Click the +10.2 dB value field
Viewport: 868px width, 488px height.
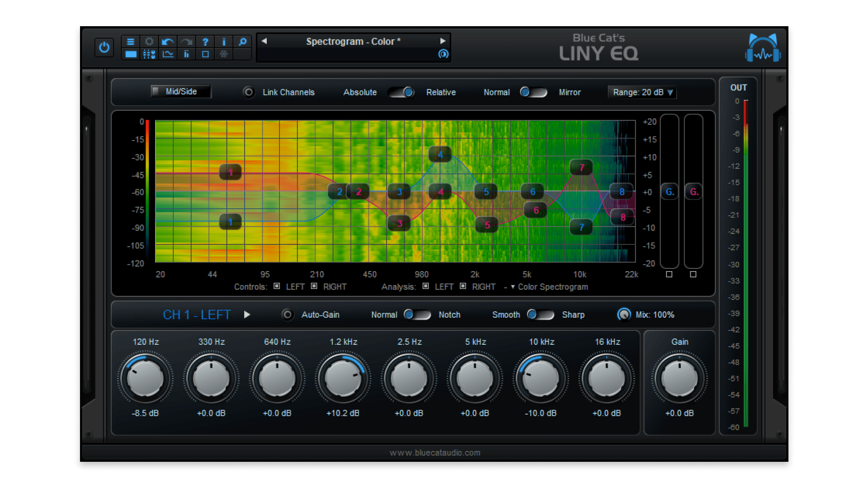(x=343, y=413)
